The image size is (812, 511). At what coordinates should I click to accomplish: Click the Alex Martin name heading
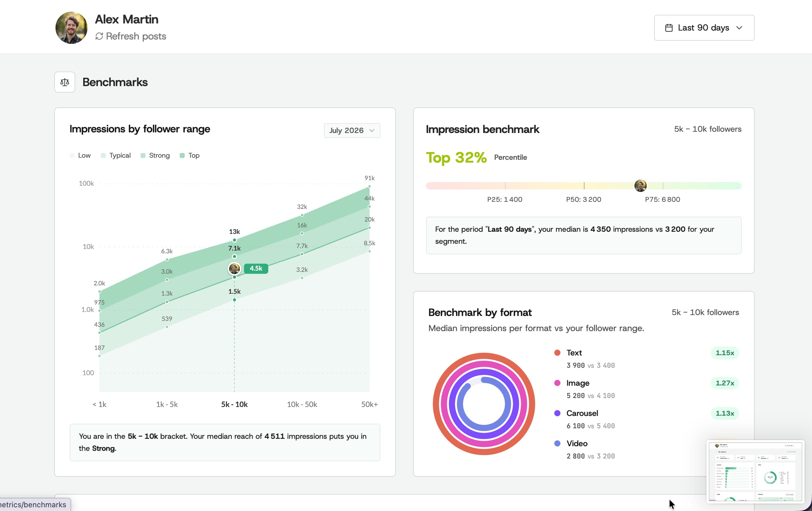(126, 19)
